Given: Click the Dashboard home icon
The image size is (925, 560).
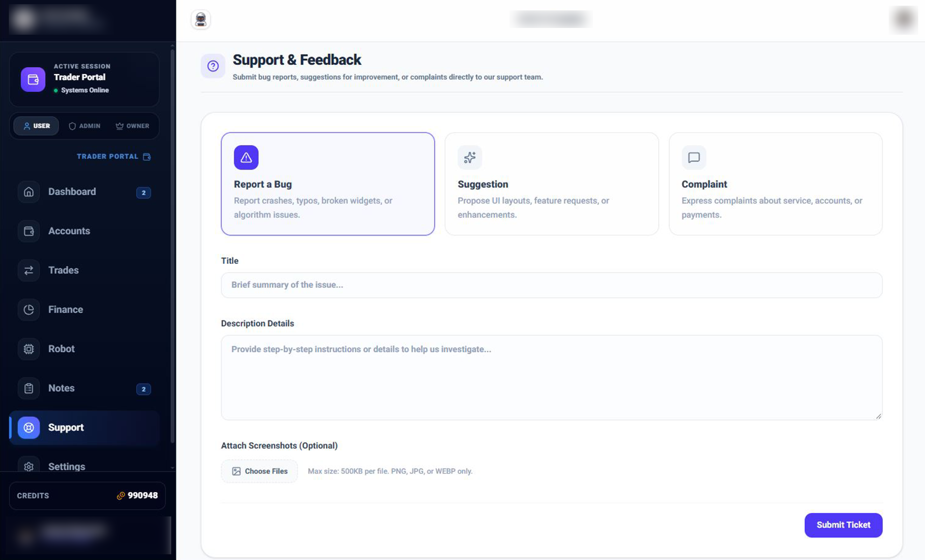Looking at the screenshot, I should [29, 192].
